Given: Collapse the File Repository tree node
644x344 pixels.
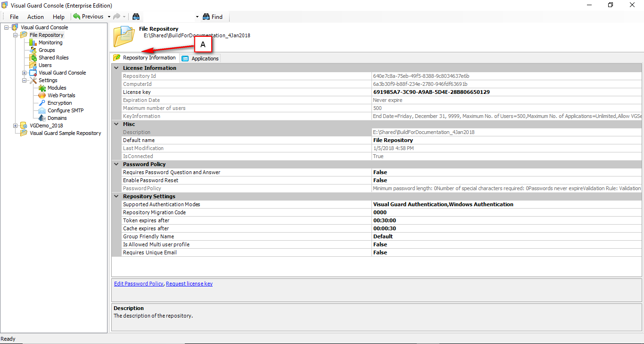Looking at the screenshot, I should (15, 35).
